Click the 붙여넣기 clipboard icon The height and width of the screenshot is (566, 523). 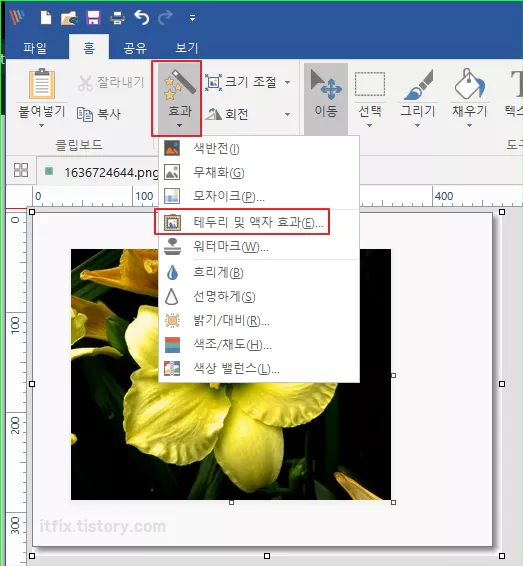pyautogui.click(x=42, y=84)
